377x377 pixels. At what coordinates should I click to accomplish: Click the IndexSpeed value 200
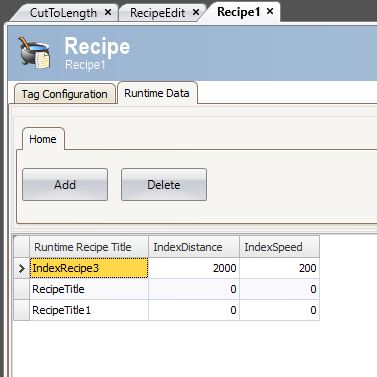pos(279,268)
